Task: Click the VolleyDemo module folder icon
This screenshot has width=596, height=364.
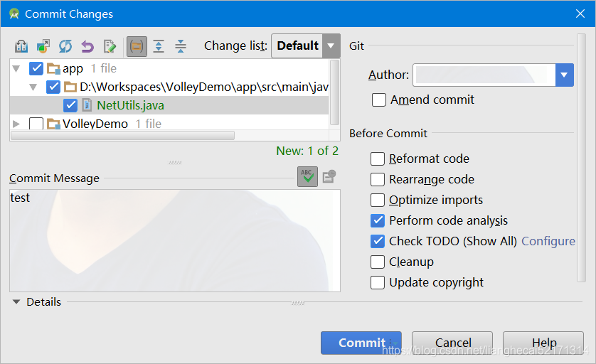Action: click(53, 124)
